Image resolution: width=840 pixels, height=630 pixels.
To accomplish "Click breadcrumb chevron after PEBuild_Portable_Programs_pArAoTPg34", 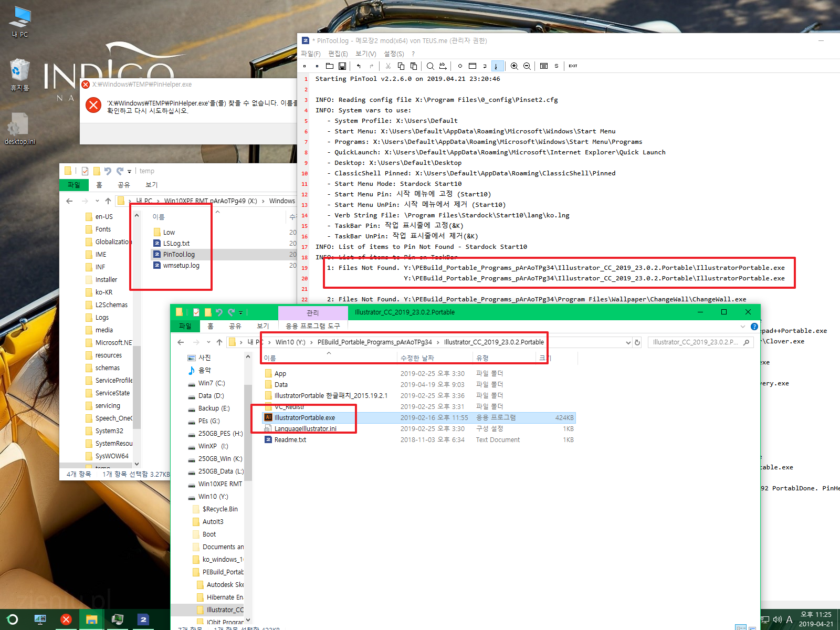I will (438, 342).
